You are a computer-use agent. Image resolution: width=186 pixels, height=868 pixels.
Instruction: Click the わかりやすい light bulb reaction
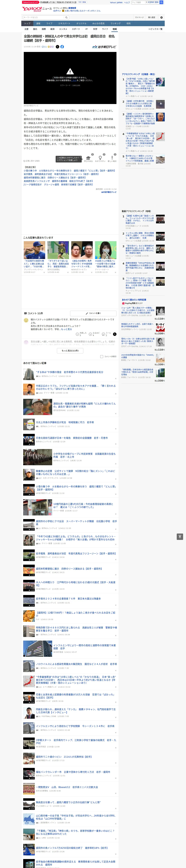click(x=100, y=158)
